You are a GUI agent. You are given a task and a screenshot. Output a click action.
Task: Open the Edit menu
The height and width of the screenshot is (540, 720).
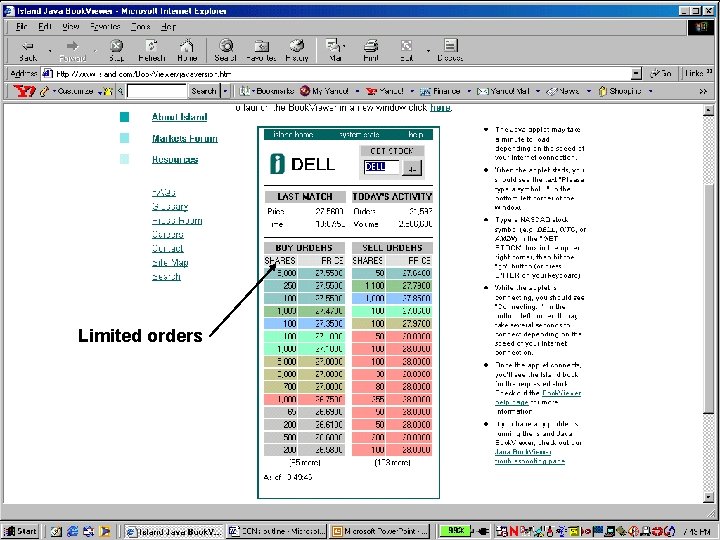coord(45,27)
